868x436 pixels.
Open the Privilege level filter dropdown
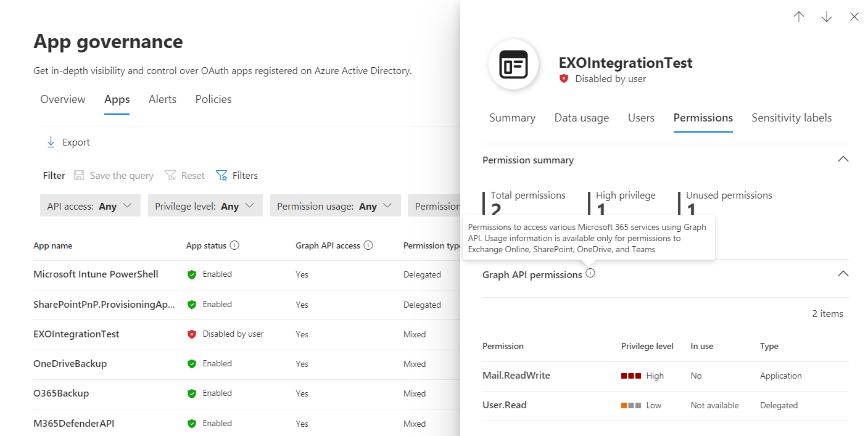click(205, 206)
